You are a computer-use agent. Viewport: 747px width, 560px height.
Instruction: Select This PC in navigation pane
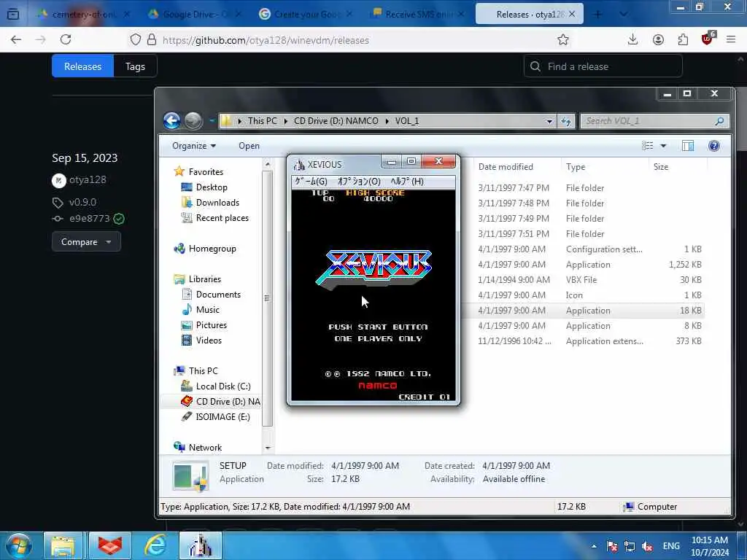click(203, 370)
